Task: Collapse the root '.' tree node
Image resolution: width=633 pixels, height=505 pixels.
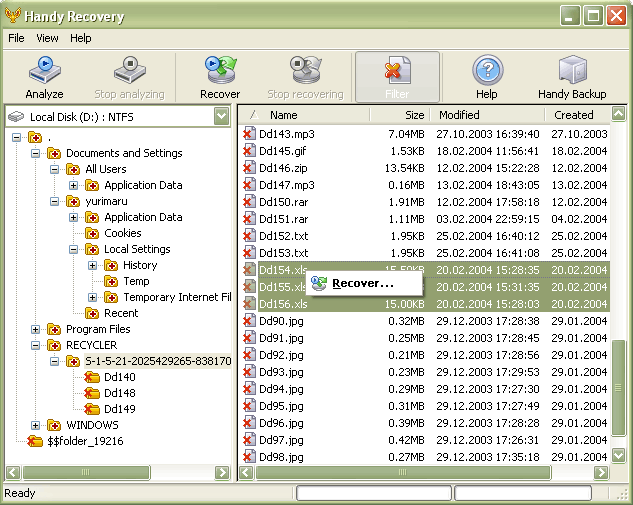Action: (17, 138)
